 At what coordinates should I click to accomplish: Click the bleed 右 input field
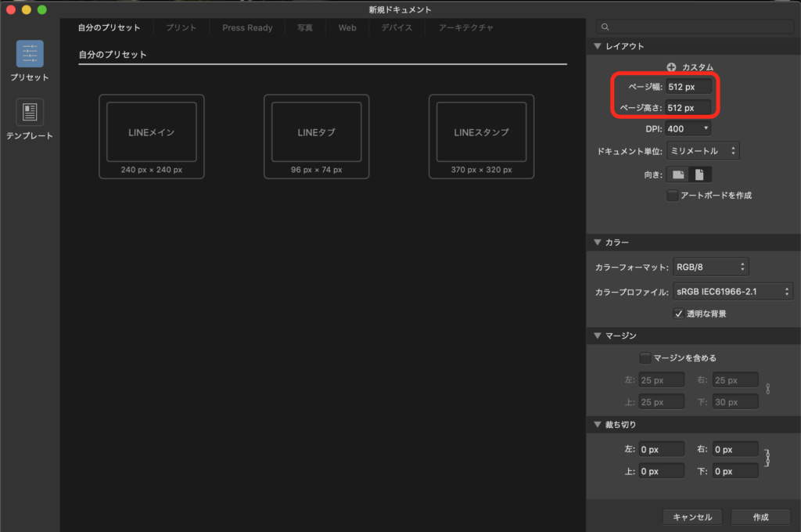735,449
